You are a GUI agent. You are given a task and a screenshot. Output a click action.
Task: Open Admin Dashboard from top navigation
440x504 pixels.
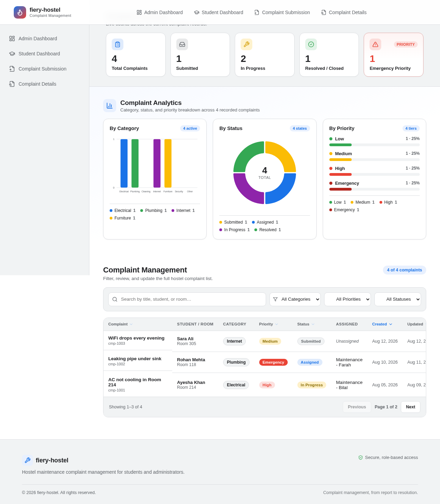(159, 12)
